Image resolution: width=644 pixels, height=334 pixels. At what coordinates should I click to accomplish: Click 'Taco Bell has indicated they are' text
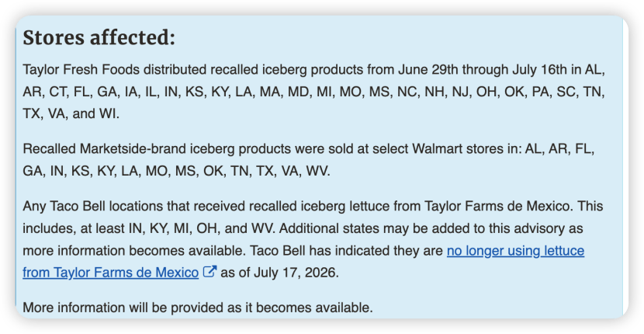click(346, 250)
